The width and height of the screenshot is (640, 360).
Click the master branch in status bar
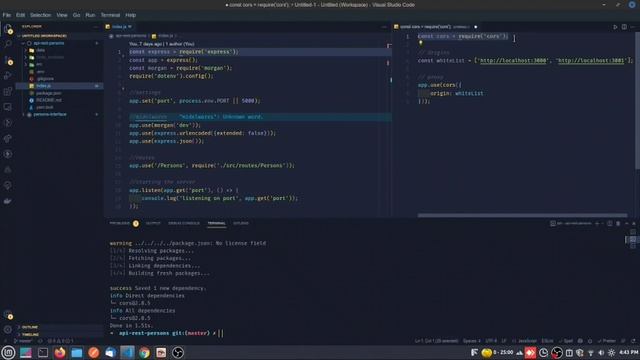pyautogui.click(x=23, y=341)
